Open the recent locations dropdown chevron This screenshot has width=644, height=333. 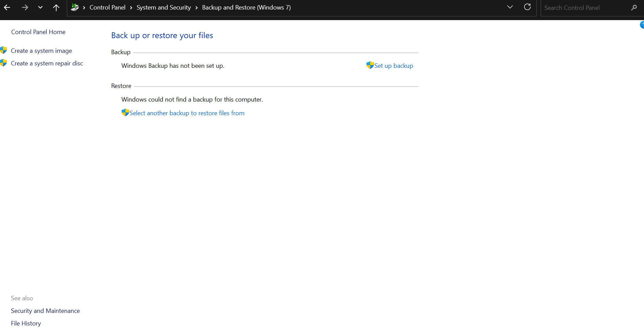point(40,7)
